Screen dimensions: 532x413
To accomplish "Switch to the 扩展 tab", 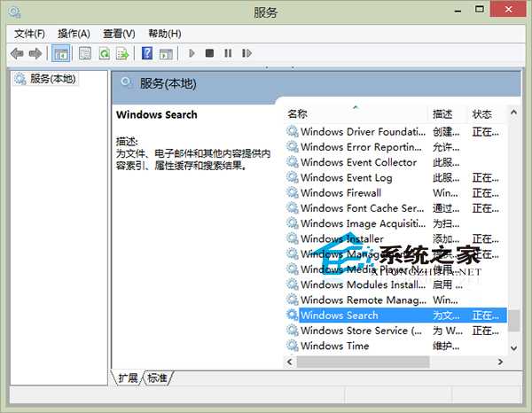I will tap(128, 378).
